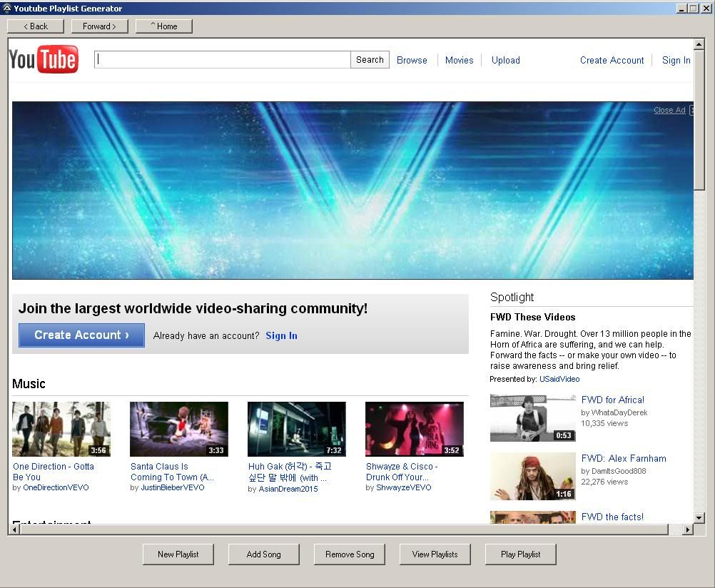Click the 'FWD for Africa!' title link

click(x=613, y=400)
